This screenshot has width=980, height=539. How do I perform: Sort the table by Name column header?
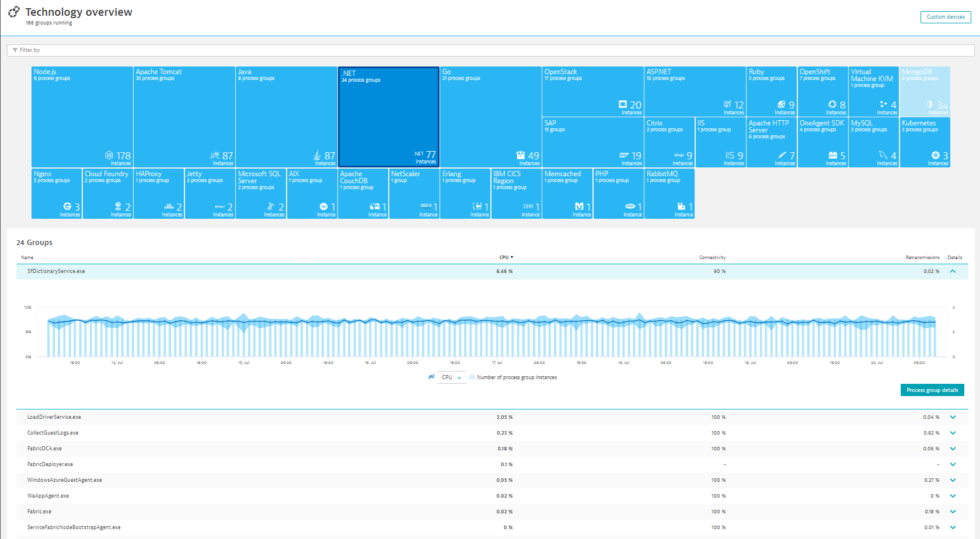pos(27,257)
